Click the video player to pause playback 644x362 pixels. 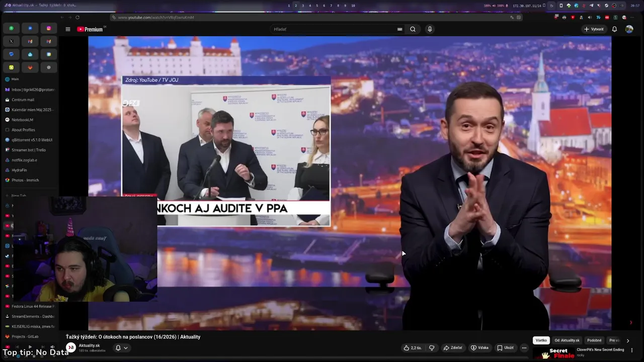tap(350, 183)
